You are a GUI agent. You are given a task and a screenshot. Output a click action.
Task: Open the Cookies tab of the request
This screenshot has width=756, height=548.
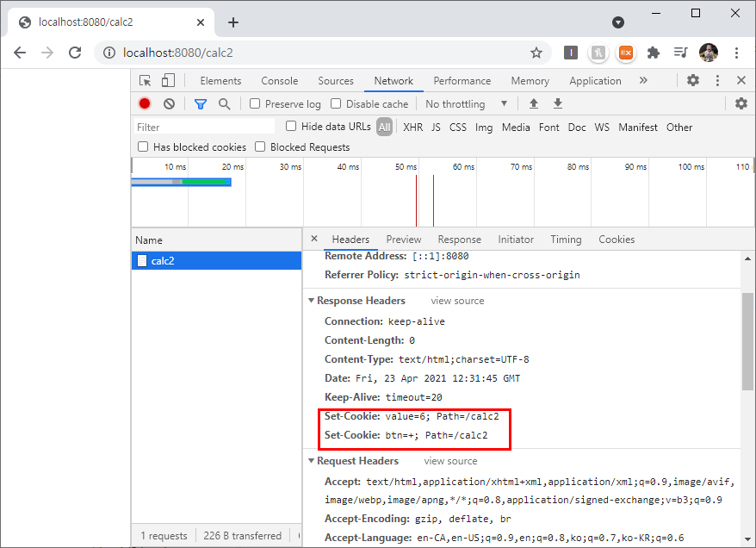[x=617, y=240]
